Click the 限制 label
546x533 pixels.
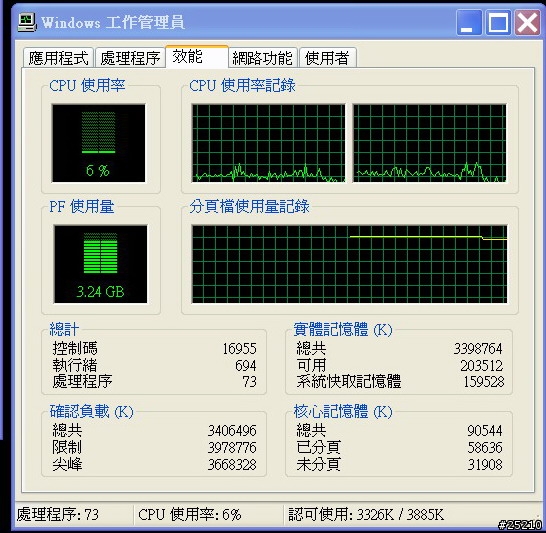[x=67, y=447]
